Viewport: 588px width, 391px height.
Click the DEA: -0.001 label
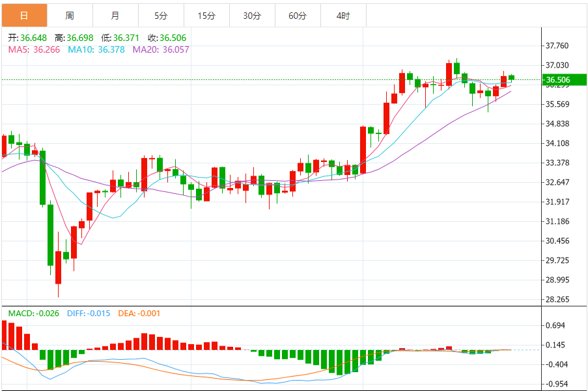coord(139,313)
